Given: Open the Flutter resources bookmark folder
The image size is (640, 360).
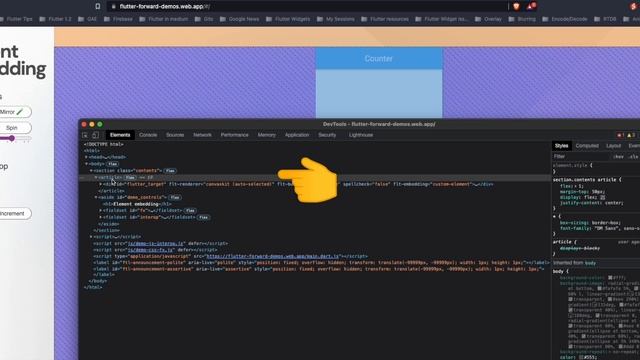Looking at the screenshot, I should (x=385, y=19).
